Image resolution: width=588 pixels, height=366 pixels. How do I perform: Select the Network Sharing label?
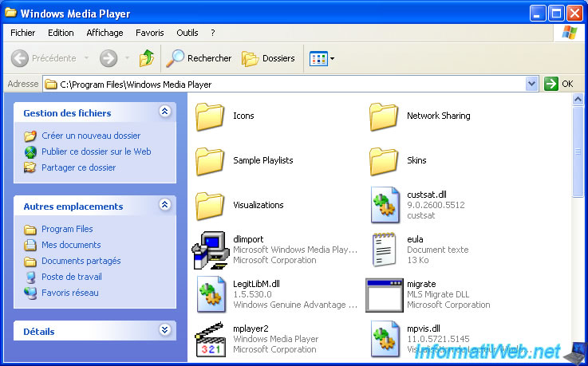point(438,116)
